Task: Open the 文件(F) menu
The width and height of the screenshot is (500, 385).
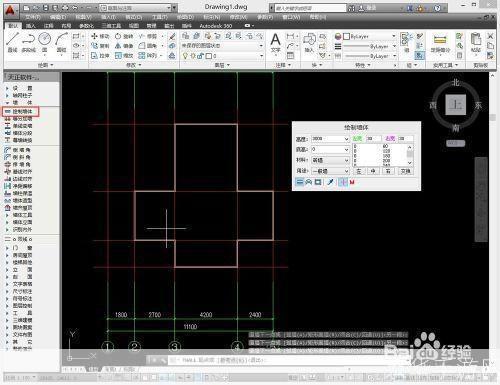Action: click(33, 17)
